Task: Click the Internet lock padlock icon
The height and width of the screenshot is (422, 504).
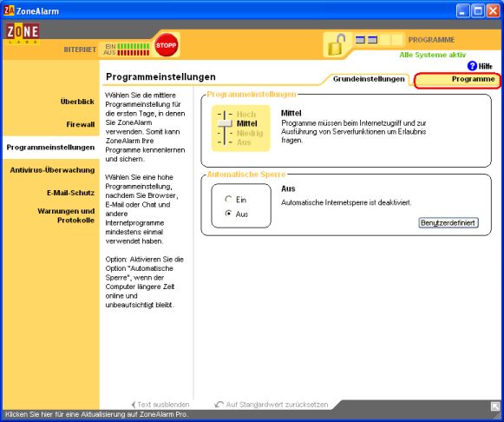Action: point(337,45)
